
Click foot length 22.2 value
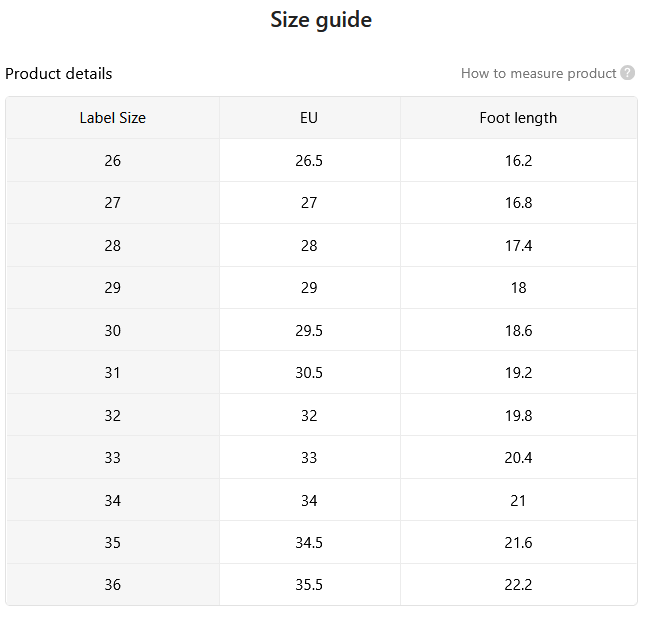(518, 584)
